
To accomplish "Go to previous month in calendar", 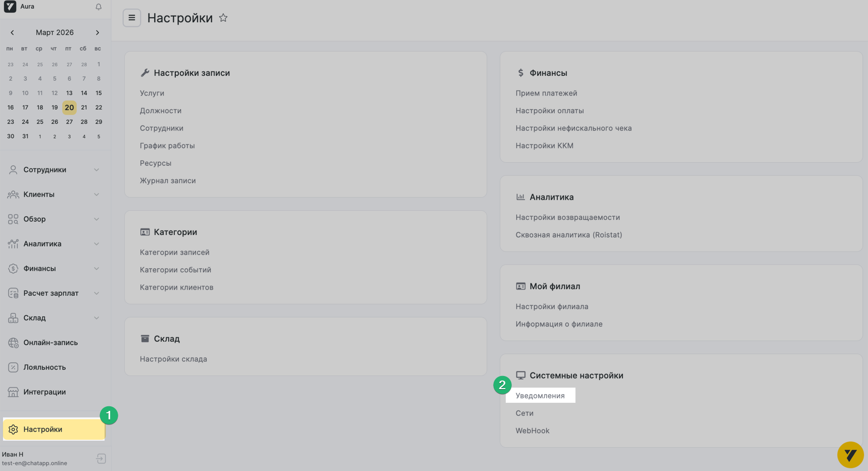I will (12, 32).
